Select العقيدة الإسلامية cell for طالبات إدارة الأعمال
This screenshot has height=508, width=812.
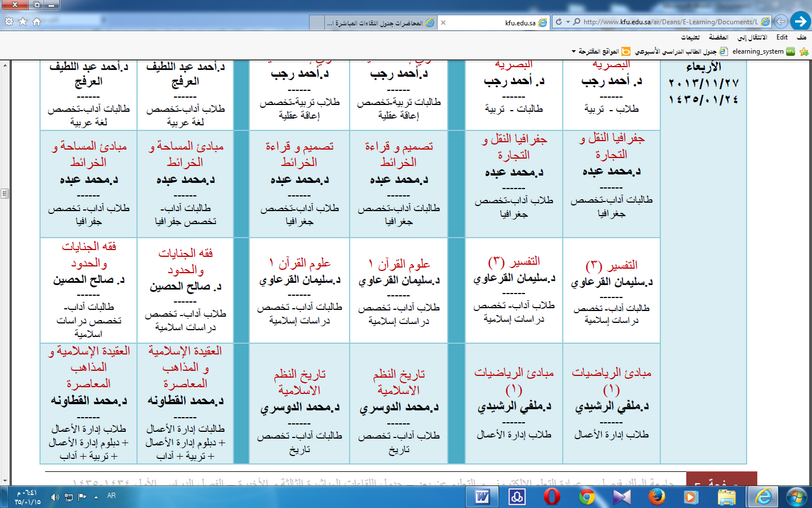185,404
